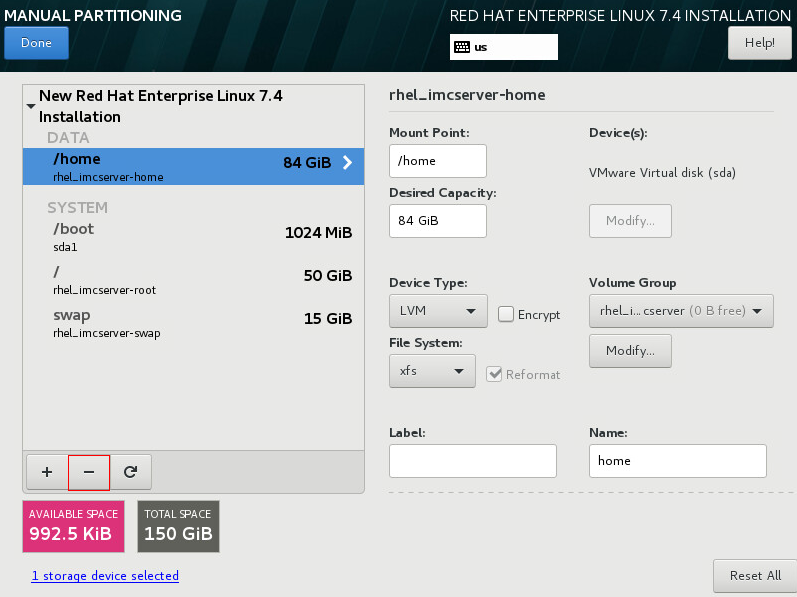Click the reload storage configuration icon
The height and width of the screenshot is (597, 797).
131,472
